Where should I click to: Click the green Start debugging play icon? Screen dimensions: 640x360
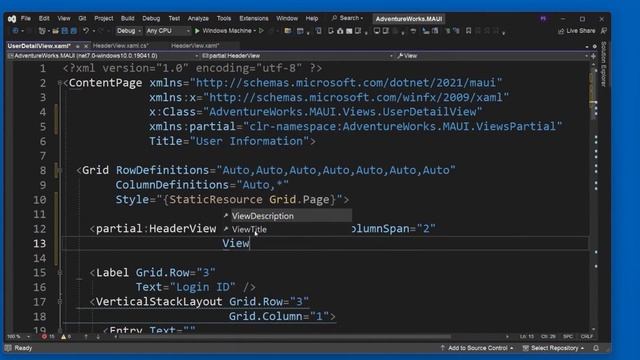[x=197, y=31]
